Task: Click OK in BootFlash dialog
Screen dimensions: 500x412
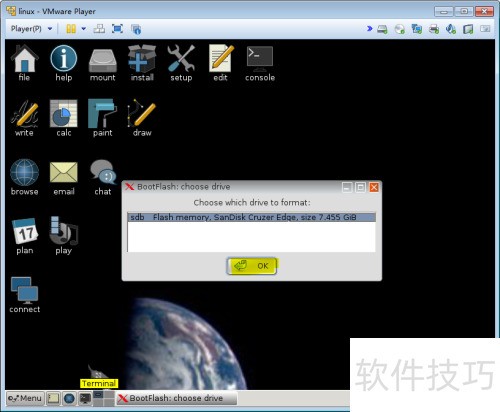Action: pyautogui.click(x=252, y=266)
